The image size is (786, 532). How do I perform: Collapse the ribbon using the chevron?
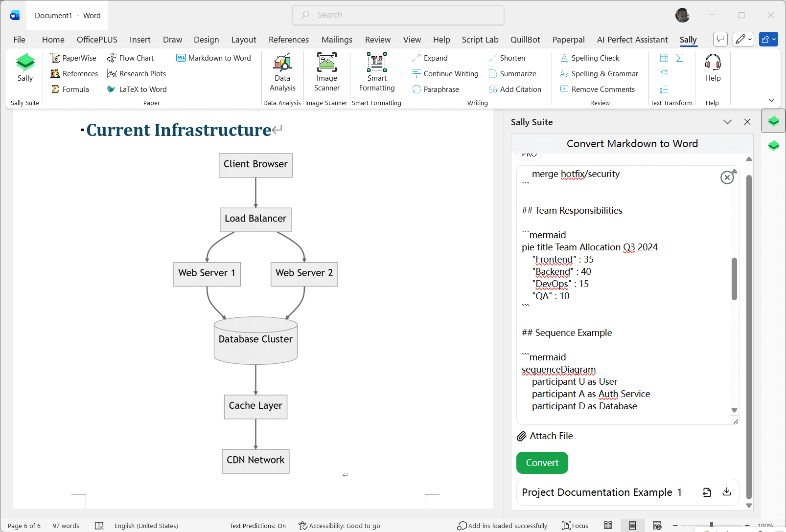[x=772, y=100]
